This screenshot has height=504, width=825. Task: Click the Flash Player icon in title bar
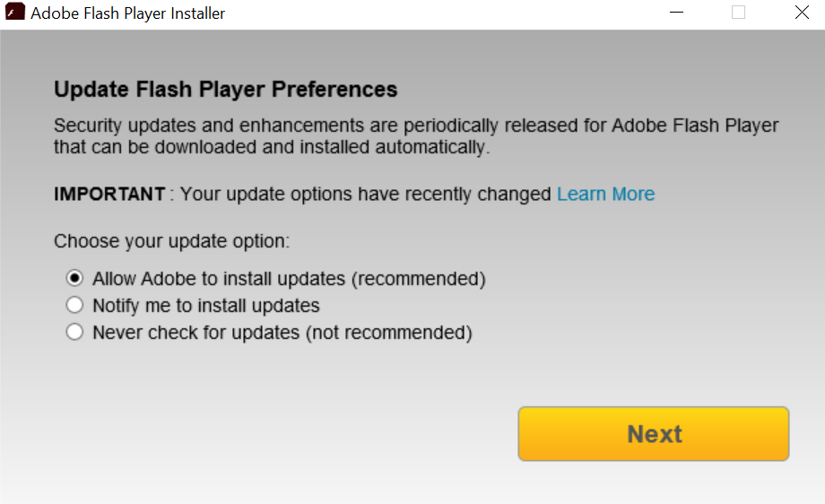(15, 13)
